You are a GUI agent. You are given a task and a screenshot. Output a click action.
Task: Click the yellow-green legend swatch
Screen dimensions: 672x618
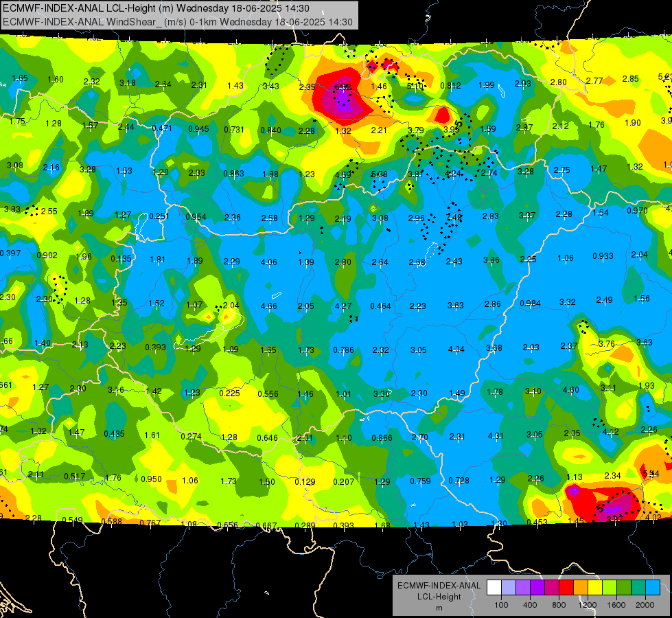610,588
